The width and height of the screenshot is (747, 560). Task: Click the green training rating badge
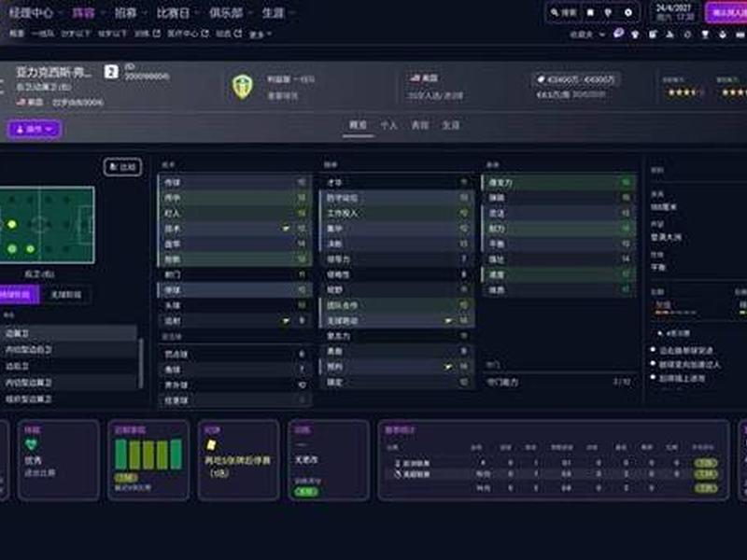click(x=306, y=492)
